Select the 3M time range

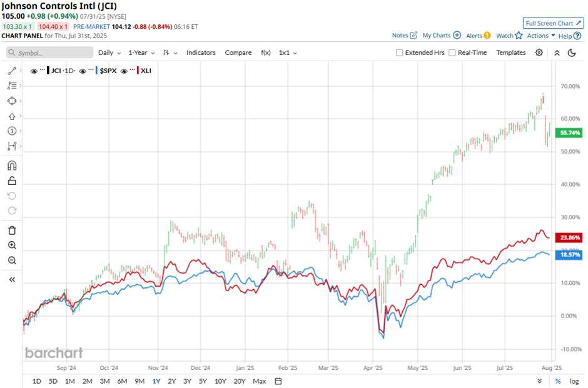[x=104, y=381]
